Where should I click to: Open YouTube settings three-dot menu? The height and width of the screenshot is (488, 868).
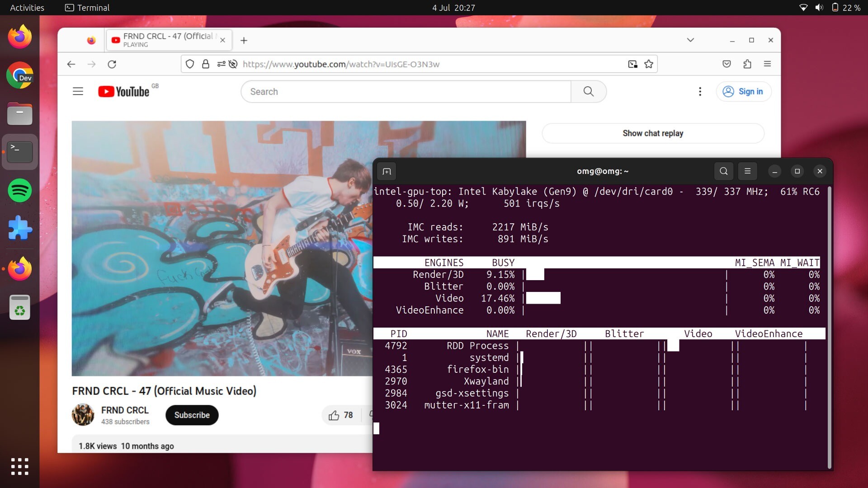(x=700, y=92)
